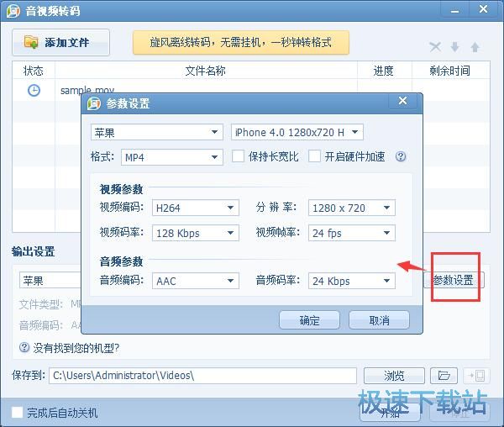Open the iPhone 4.0 1280x720 model dropdown
Screen dimensions: 504x427
coord(297,132)
